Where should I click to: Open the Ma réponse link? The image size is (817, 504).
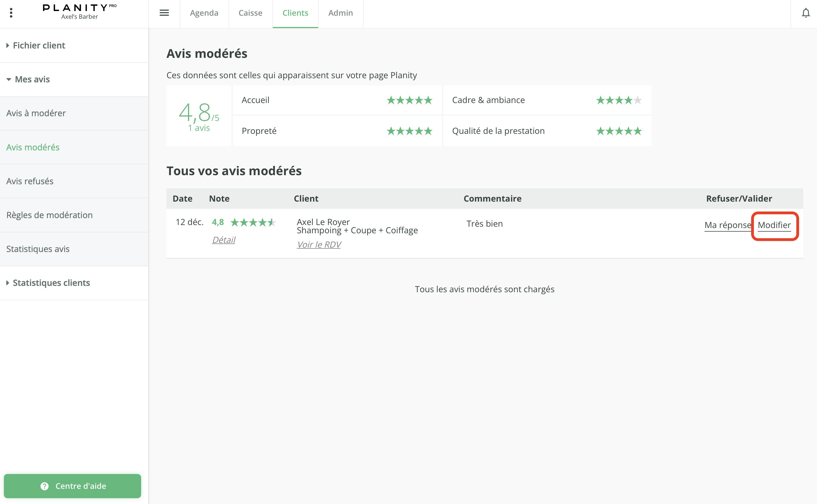click(727, 225)
